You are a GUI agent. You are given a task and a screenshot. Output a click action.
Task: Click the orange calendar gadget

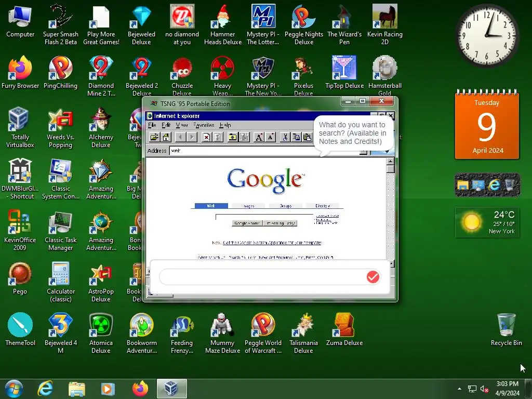point(487,125)
